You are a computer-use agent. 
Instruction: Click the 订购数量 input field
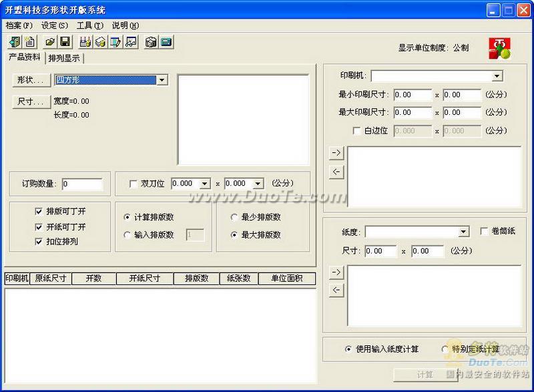click(82, 184)
